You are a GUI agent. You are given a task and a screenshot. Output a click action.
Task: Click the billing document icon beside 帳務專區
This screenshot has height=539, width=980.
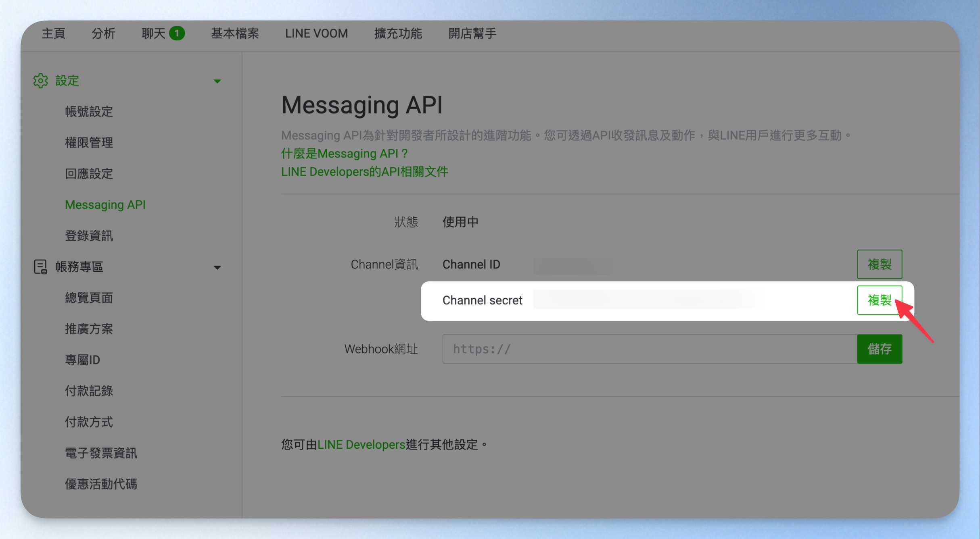coord(40,267)
